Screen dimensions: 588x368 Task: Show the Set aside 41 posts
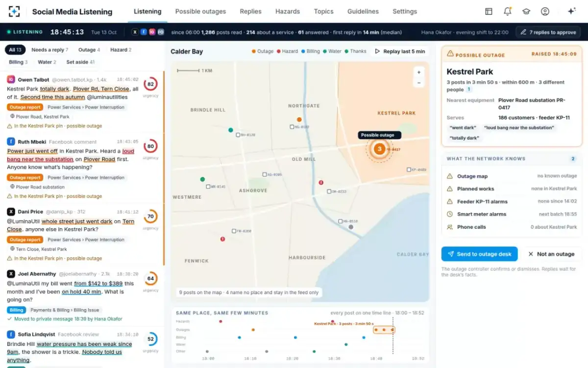[80, 62]
